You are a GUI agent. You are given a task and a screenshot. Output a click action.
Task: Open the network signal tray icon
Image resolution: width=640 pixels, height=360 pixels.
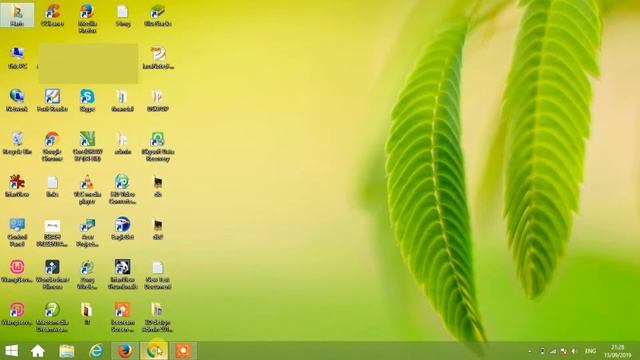coord(553,351)
